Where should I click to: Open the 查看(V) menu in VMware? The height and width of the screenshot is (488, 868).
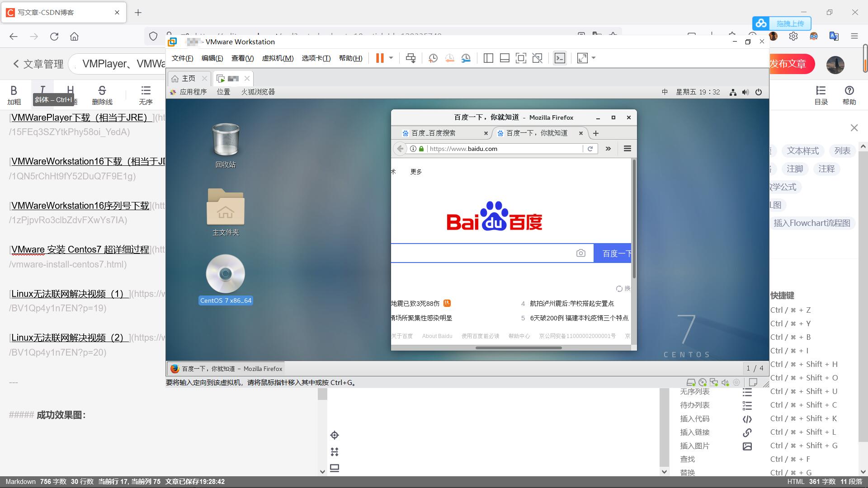coord(242,58)
